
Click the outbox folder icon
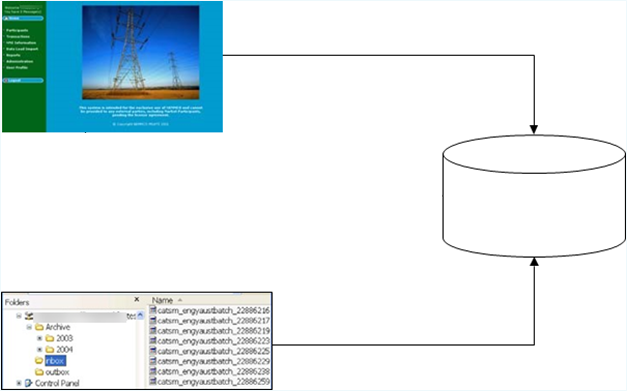[x=39, y=372]
